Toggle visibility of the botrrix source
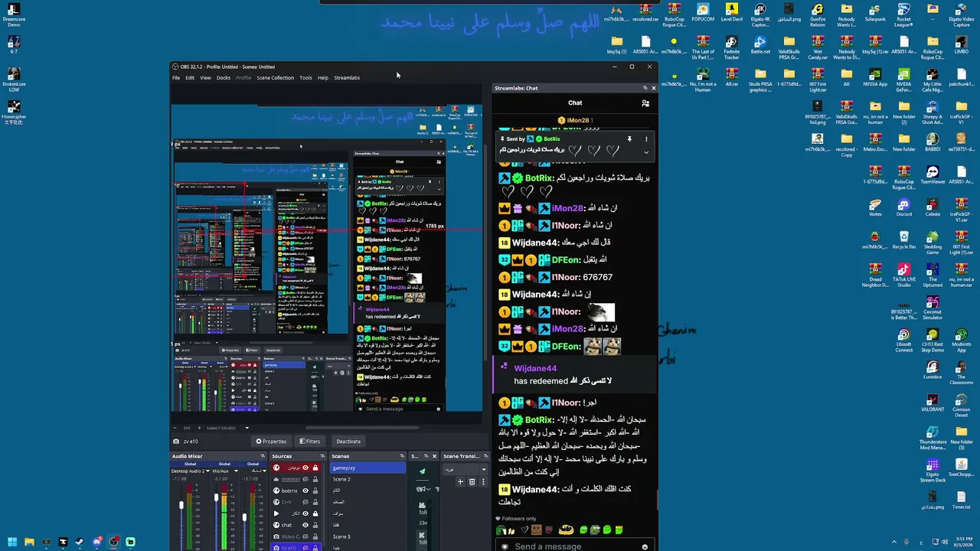The width and height of the screenshot is (980, 551). [x=305, y=491]
